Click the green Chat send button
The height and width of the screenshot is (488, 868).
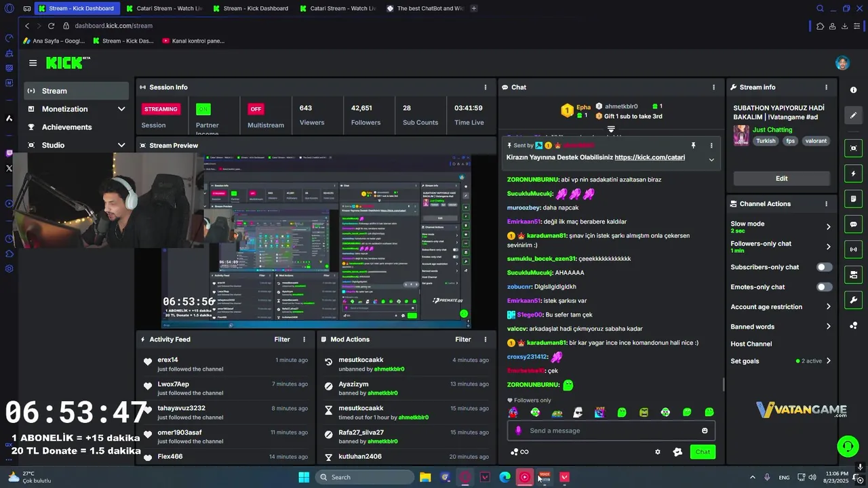click(703, 452)
